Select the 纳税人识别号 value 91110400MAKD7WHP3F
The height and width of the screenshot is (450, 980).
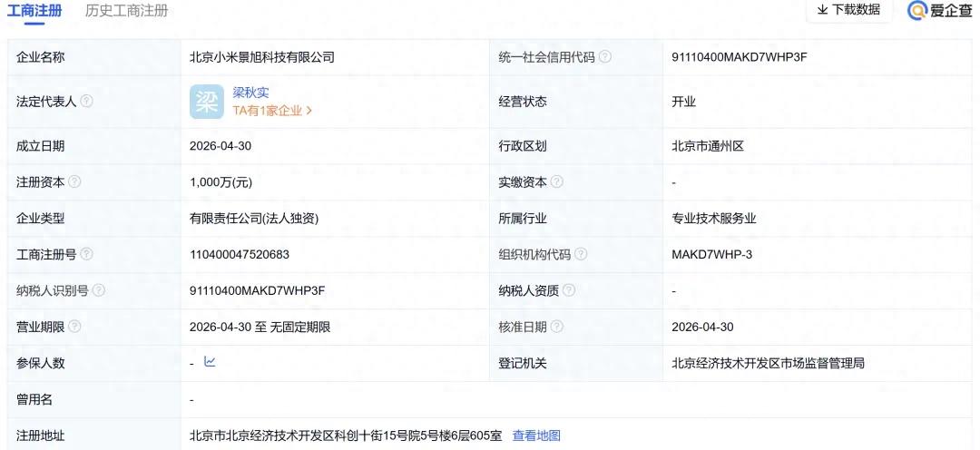click(258, 290)
